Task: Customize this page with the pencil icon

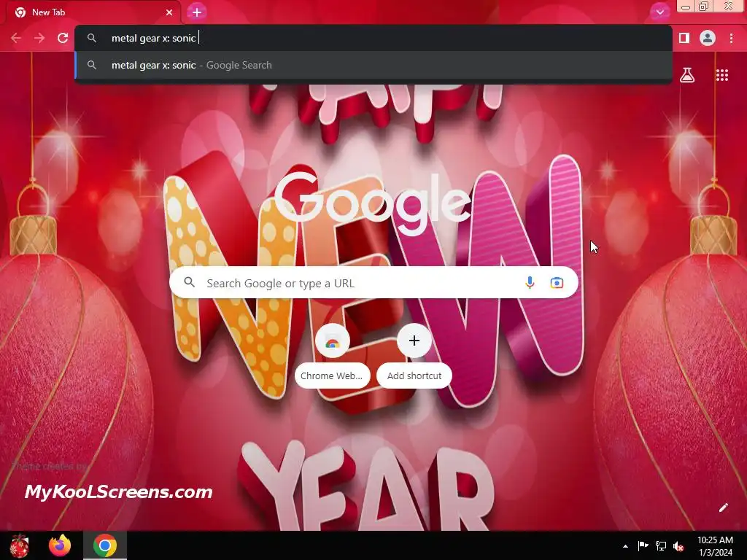Action: coord(723,507)
